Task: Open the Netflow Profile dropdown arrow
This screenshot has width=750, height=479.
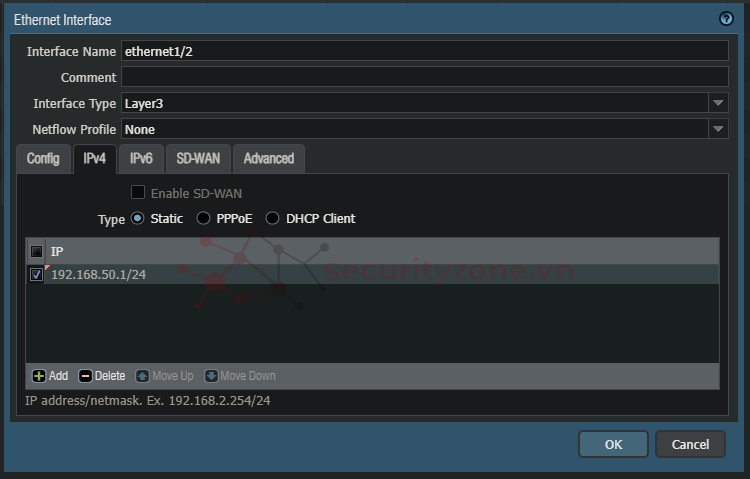Action: tap(718, 129)
